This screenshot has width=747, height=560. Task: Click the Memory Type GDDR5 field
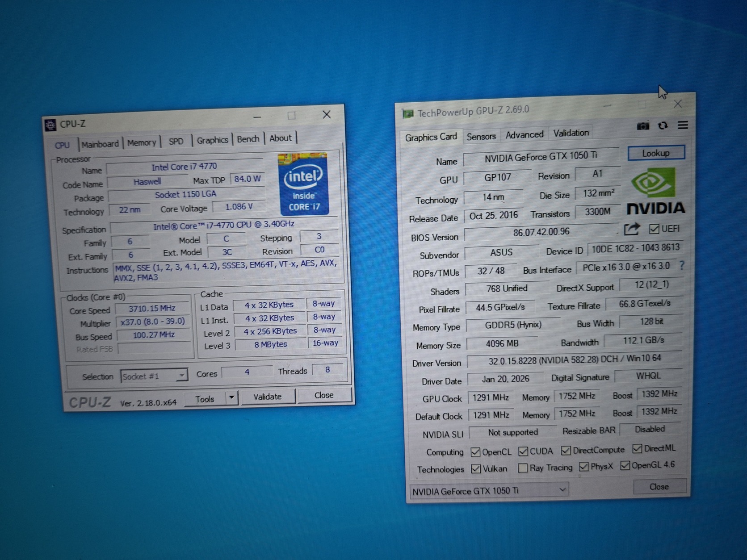513,325
